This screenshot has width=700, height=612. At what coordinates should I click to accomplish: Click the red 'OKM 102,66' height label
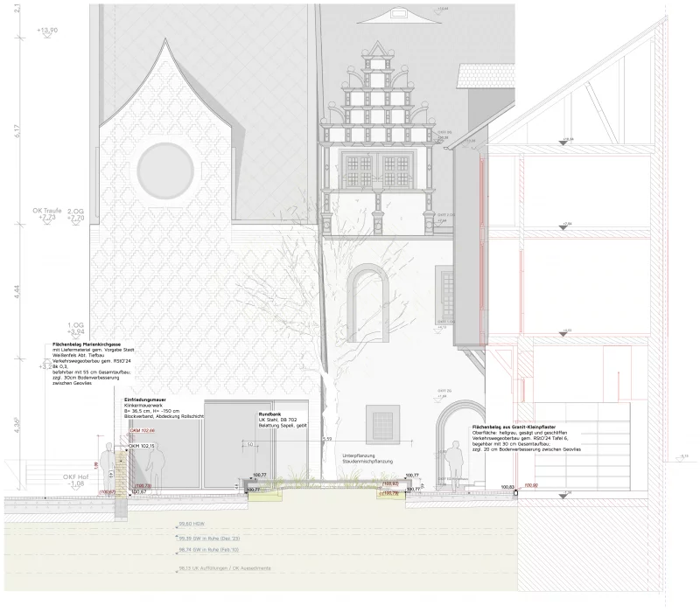pyautogui.click(x=142, y=431)
